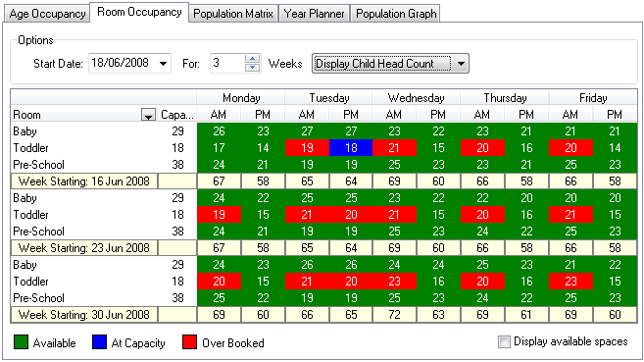Enable Display available spaces checkbox
This screenshot has height=362, width=644.
504,341
